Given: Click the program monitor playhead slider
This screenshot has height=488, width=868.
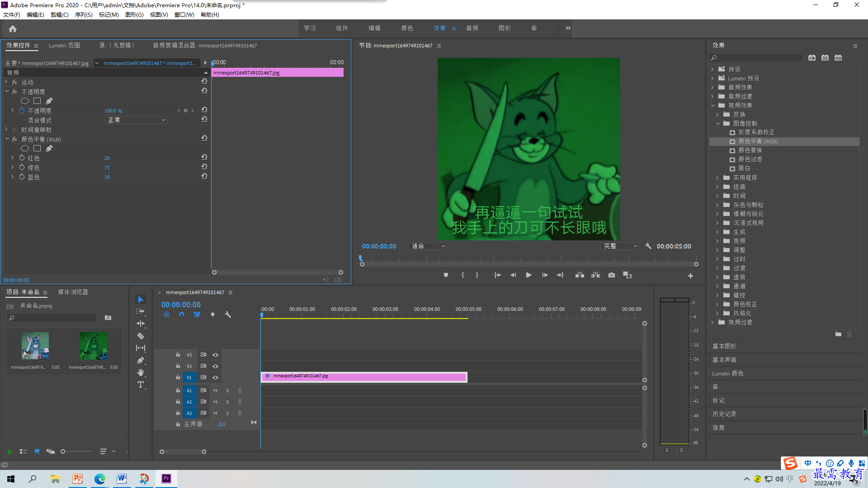Looking at the screenshot, I should [361, 258].
